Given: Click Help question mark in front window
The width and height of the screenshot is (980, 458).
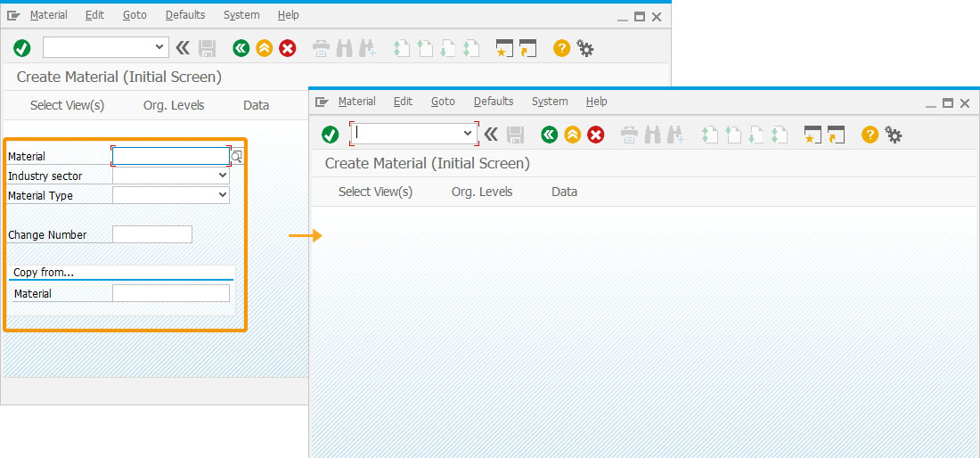Looking at the screenshot, I should [870, 135].
